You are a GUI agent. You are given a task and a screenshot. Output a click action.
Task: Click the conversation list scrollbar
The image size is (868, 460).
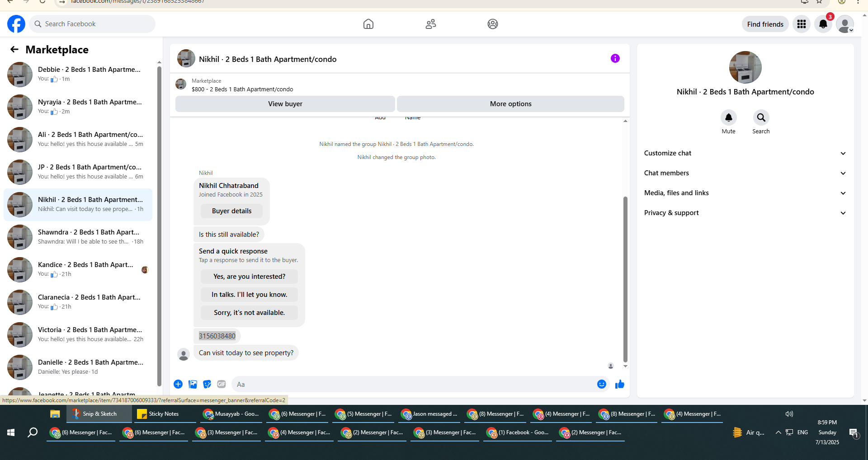tap(159, 226)
